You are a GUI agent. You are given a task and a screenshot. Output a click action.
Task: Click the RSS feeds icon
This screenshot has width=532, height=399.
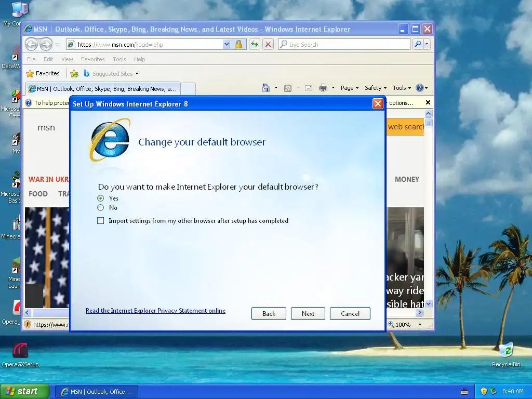(288, 88)
